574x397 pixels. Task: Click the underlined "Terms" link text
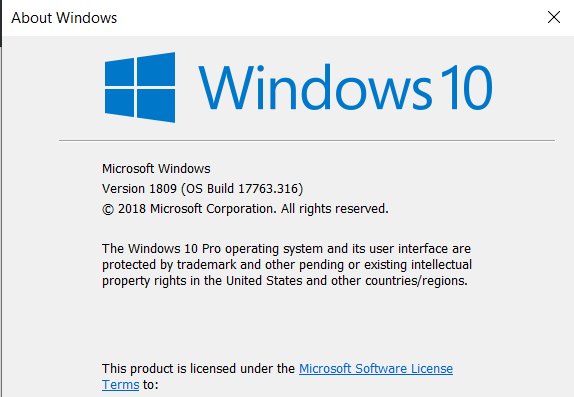[120, 385]
